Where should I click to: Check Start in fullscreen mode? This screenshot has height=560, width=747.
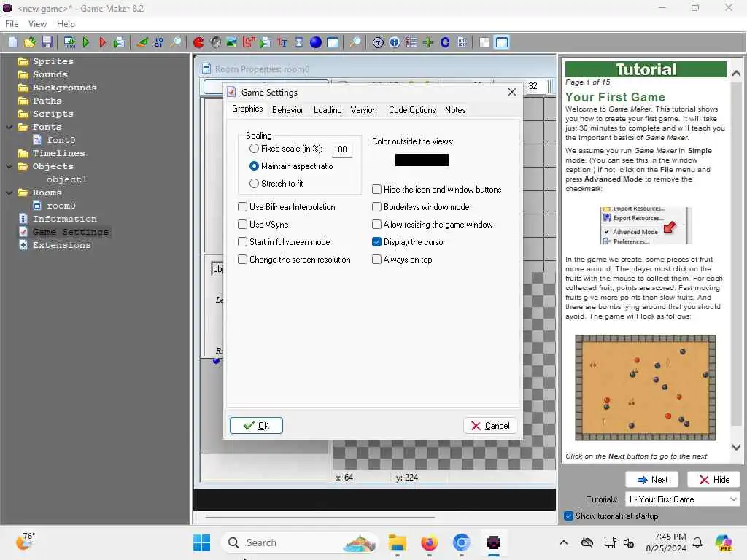point(242,242)
